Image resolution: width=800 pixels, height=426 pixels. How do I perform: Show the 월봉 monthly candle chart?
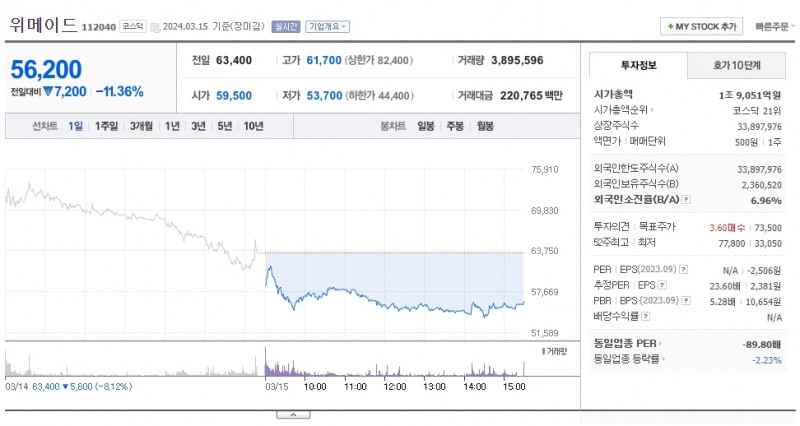[x=486, y=126]
